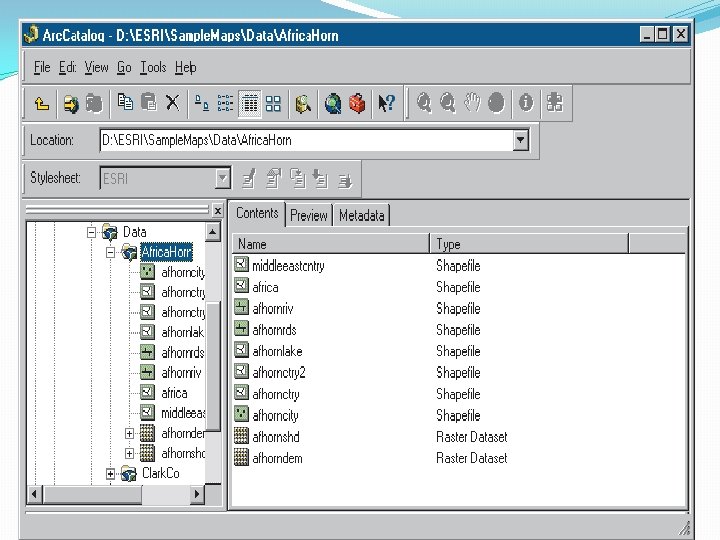The width and height of the screenshot is (720, 540).
Task: Select afhornrds in Contents list
Action: tap(274, 330)
